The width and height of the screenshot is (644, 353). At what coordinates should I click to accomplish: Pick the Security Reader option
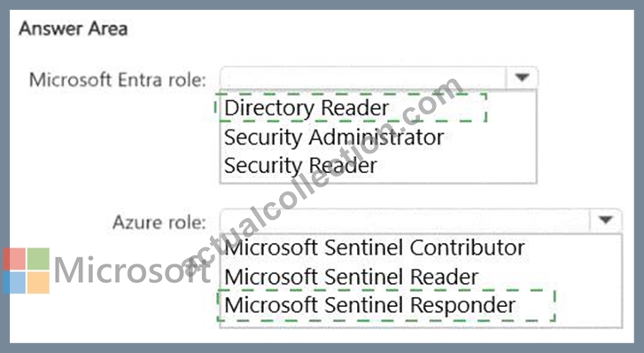click(x=300, y=166)
